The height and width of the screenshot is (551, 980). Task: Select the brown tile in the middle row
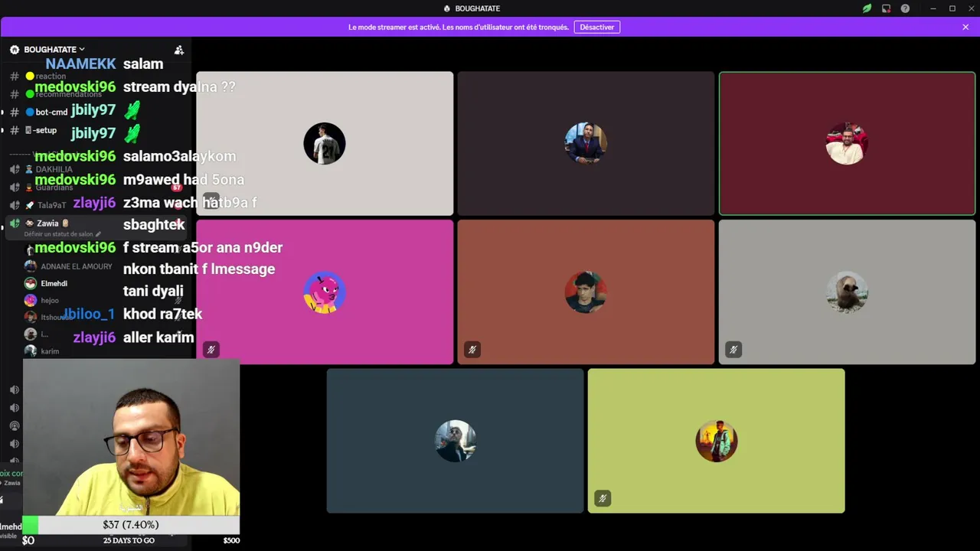point(586,292)
